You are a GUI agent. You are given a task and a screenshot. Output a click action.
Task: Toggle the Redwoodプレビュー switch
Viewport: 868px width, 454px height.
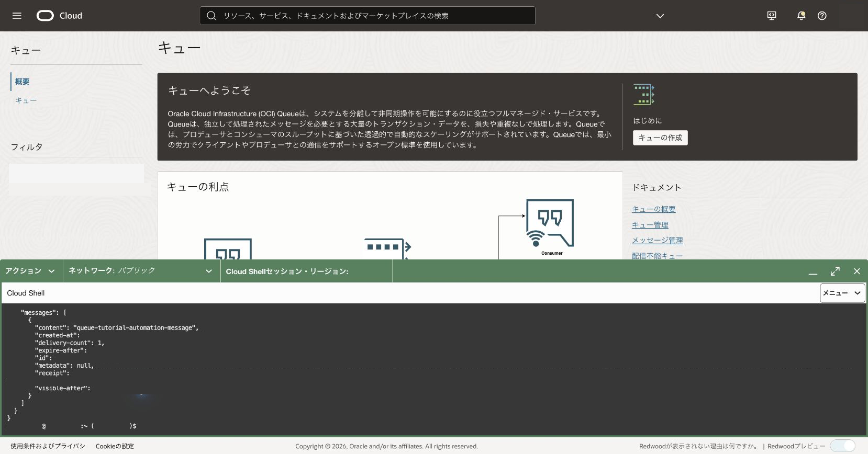(x=842, y=446)
